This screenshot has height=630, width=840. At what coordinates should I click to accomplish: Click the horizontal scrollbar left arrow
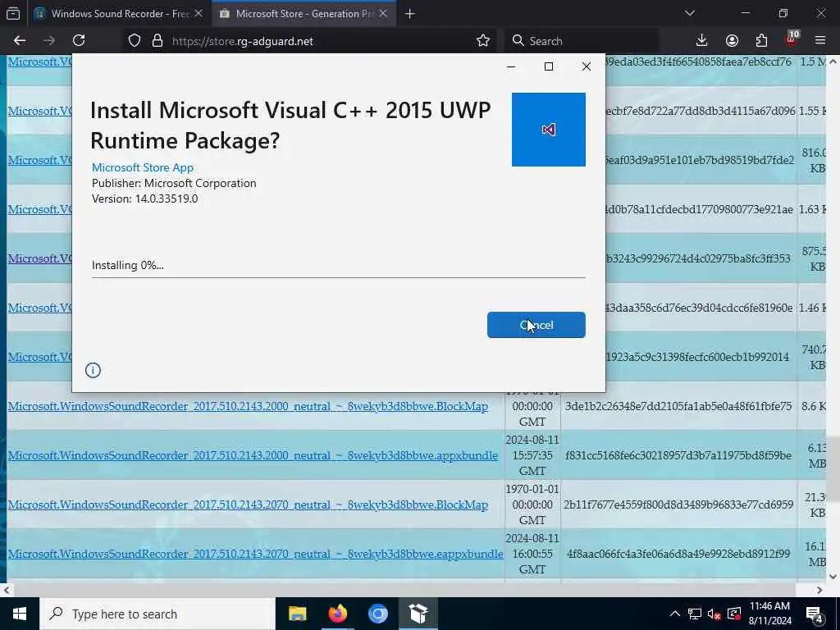(x=6, y=590)
